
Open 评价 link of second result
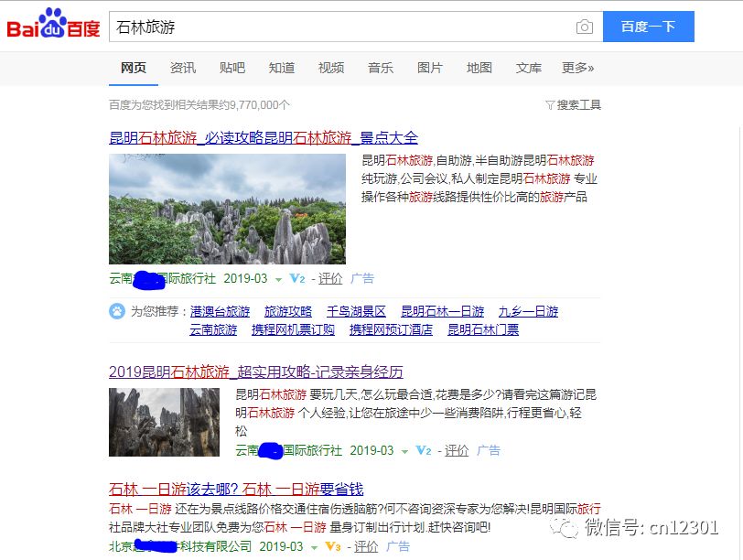coord(457,450)
